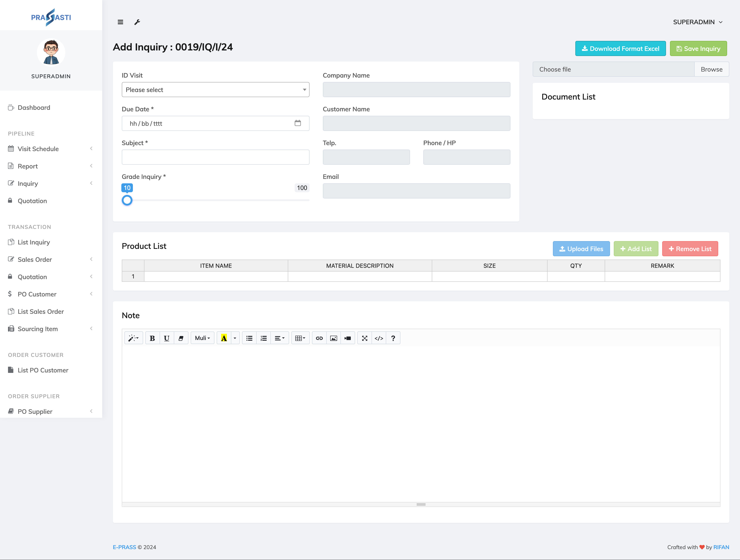Open the Muli font family dropdown
Screen dimensions: 740x560
tap(202, 338)
